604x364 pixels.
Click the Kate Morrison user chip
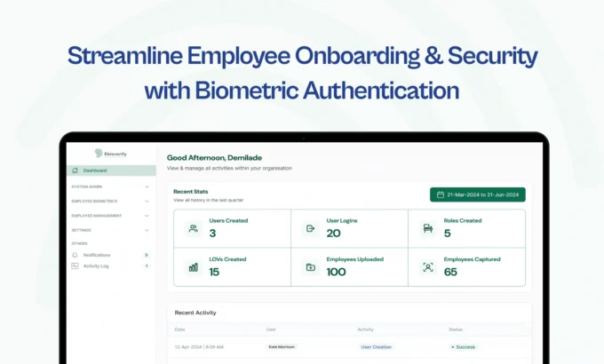282,346
